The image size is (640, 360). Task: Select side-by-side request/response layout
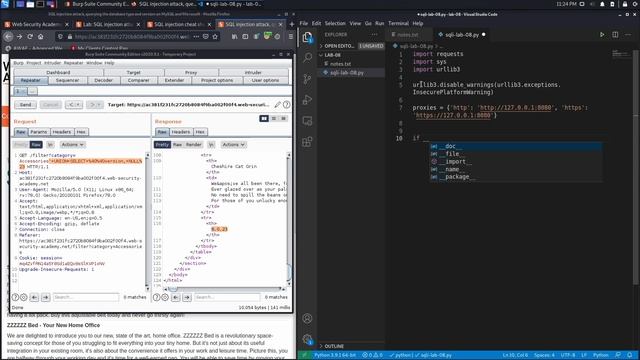coord(264,118)
